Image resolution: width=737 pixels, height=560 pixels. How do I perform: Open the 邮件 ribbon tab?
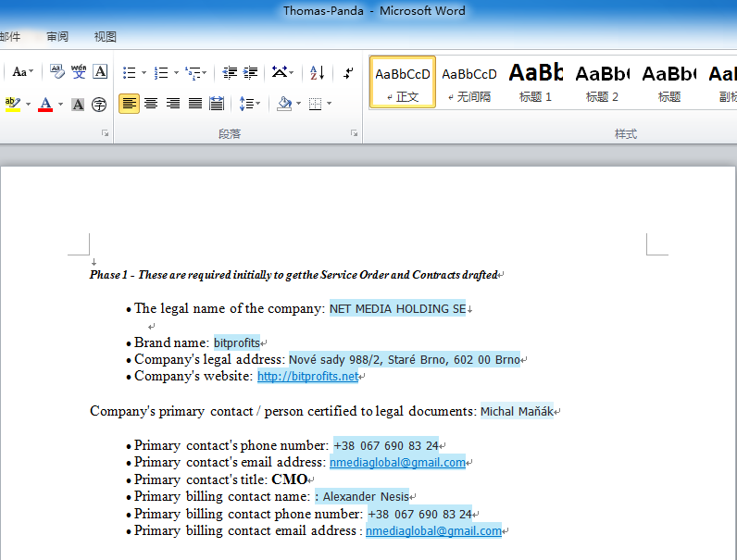(10, 37)
